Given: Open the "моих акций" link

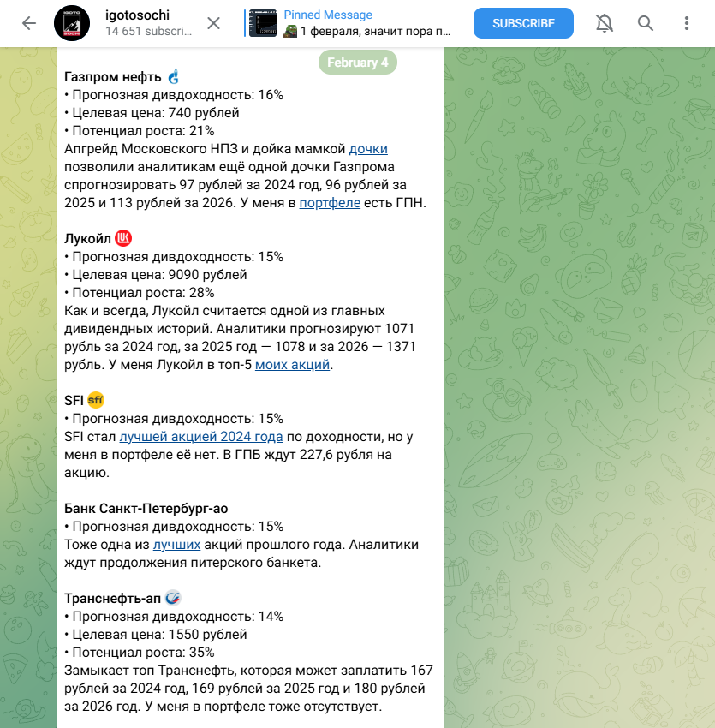Looking at the screenshot, I should (293, 365).
